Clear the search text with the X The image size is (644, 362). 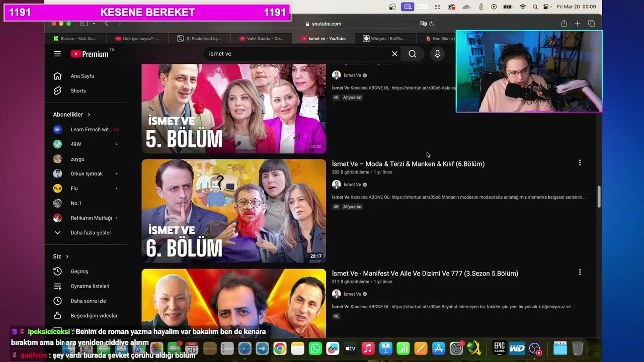[x=394, y=54]
